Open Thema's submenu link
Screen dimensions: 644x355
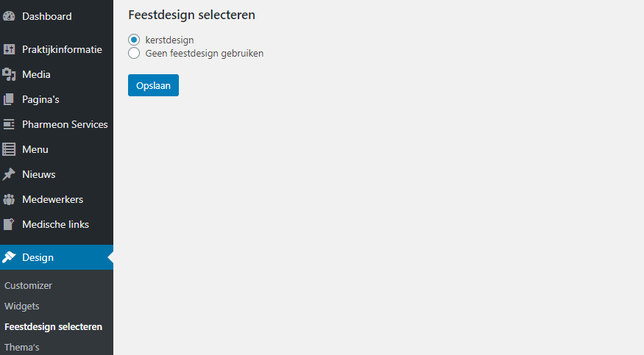(x=22, y=347)
